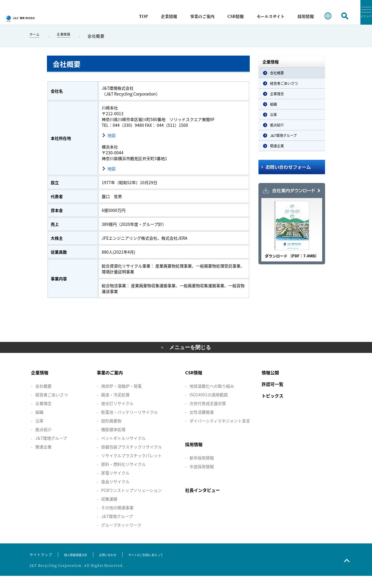Click the company brochure cover thumbnail
The width and height of the screenshot is (372, 588).
point(292,226)
